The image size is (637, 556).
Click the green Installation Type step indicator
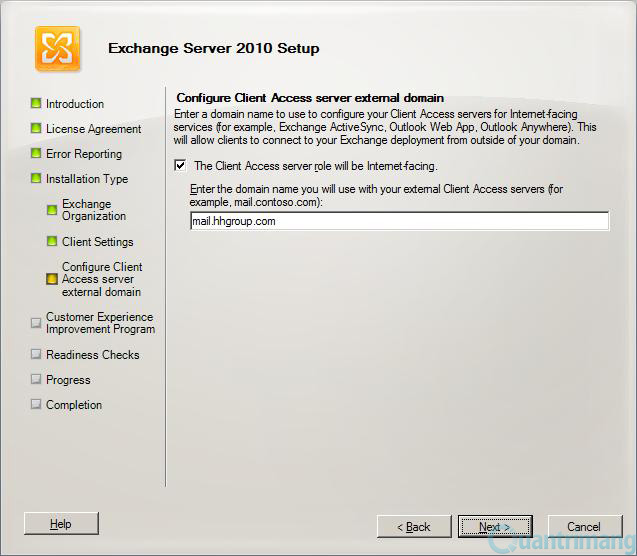tap(36, 178)
